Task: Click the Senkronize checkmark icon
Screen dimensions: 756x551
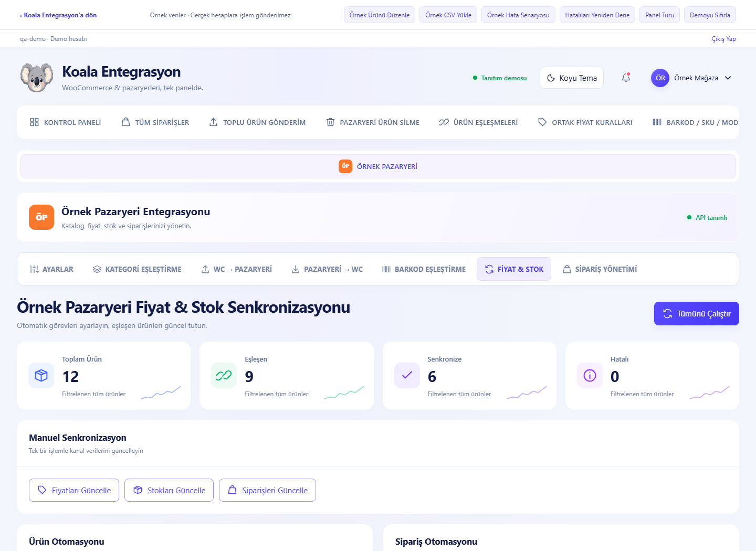Action: coord(407,375)
